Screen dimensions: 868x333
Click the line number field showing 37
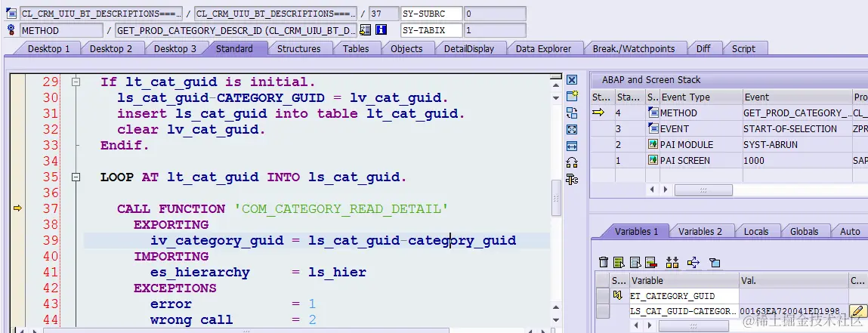(x=384, y=14)
